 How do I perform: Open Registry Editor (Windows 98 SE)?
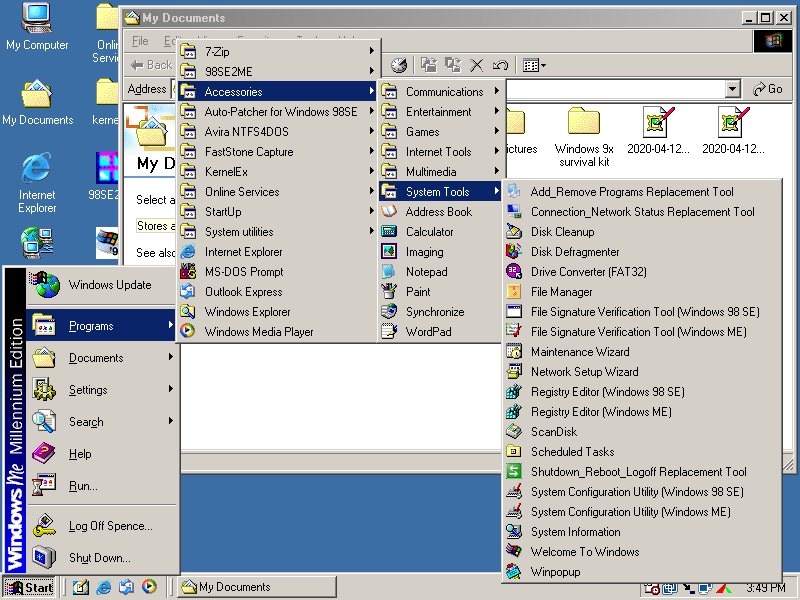(642, 392)
